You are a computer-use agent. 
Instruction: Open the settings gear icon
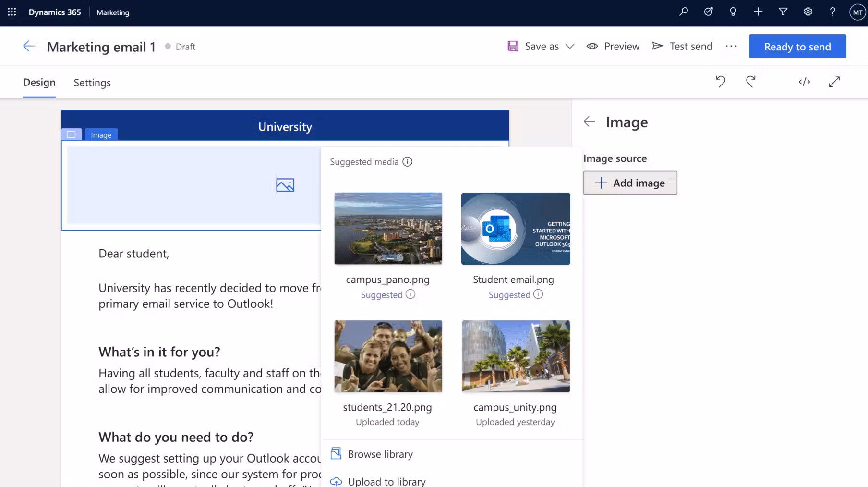(x=808, y=12)
